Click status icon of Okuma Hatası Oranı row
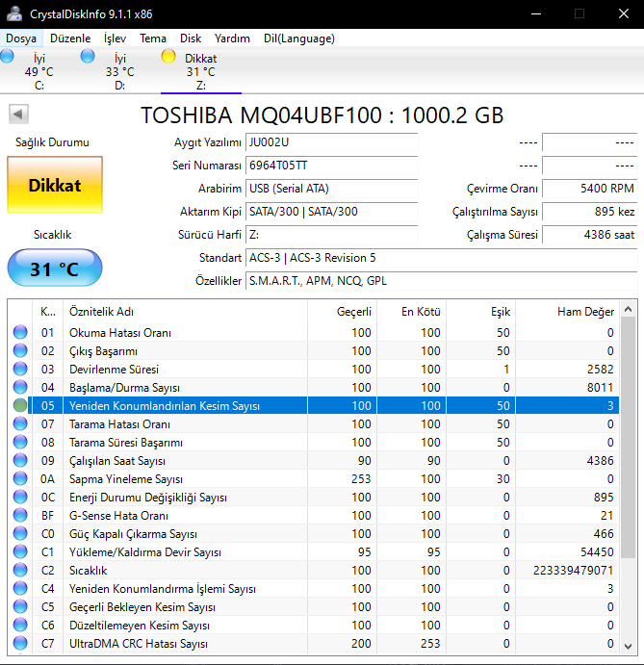Screen dimensions: 644x665 [20, 332]
